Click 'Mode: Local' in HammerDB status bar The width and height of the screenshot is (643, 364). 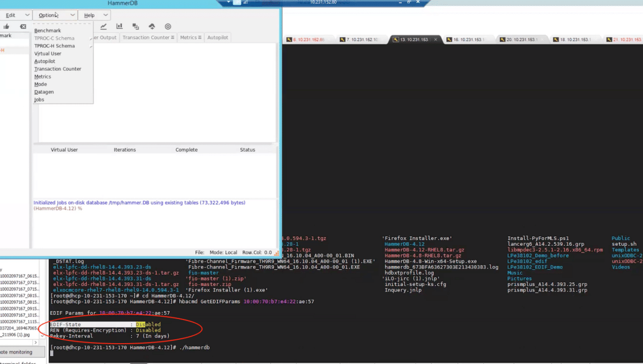224,253
